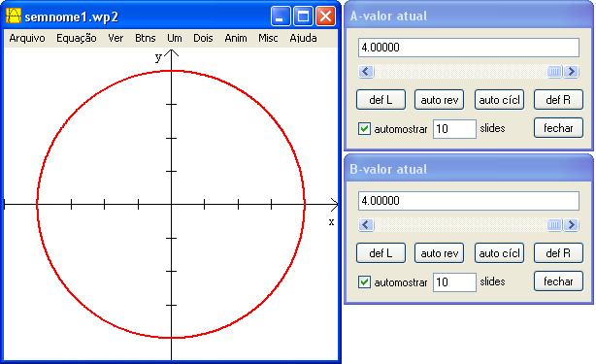Click left arrow of A-value scrollbar

366,72
